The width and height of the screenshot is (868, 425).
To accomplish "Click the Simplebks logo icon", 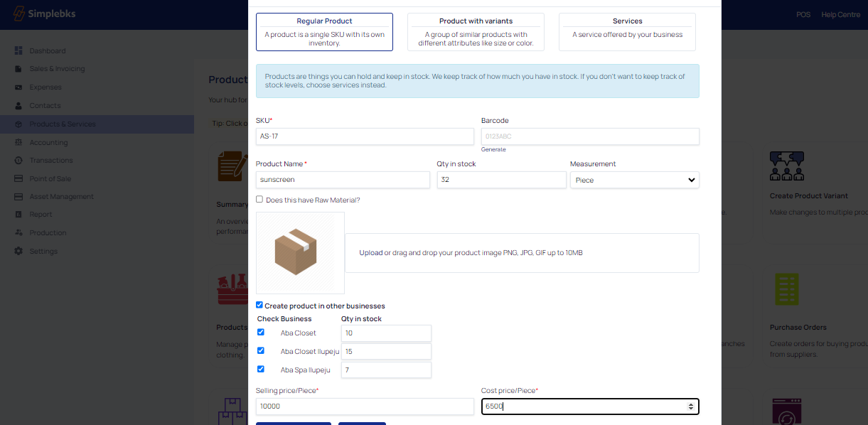I will point(19,14).
